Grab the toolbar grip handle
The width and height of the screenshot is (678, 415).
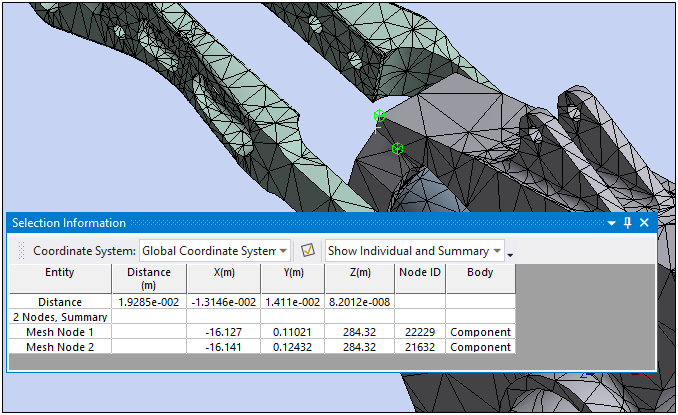[21, 251]
